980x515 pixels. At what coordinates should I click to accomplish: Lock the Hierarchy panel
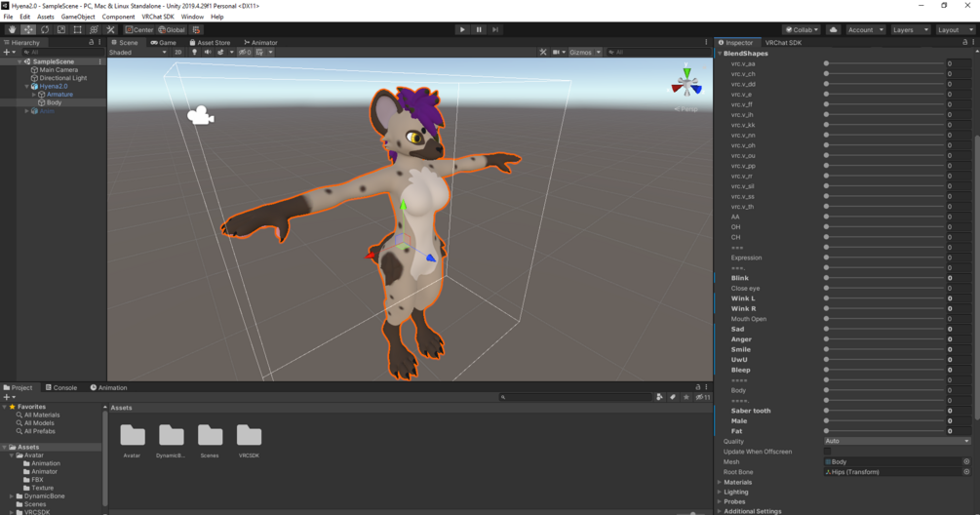click(92, 42)
